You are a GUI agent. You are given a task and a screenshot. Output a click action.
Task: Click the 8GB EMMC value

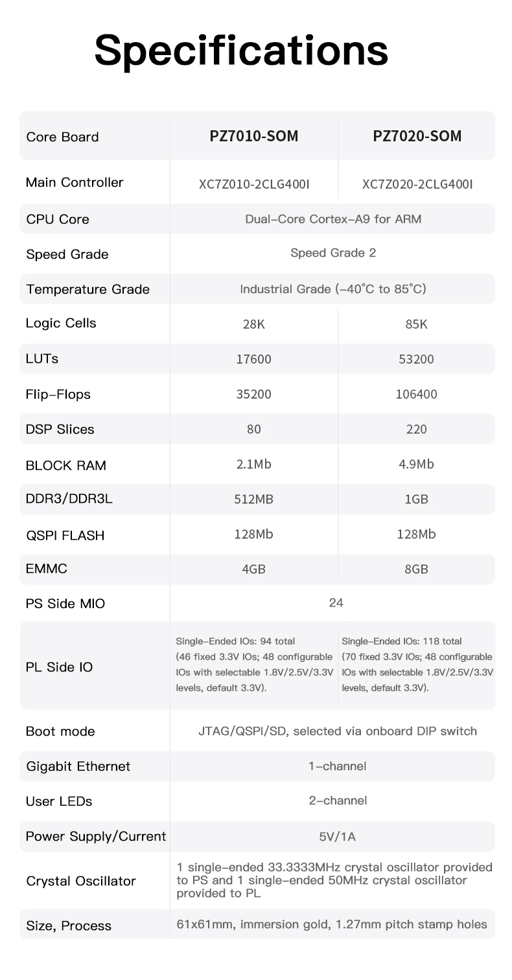point(416,569)
